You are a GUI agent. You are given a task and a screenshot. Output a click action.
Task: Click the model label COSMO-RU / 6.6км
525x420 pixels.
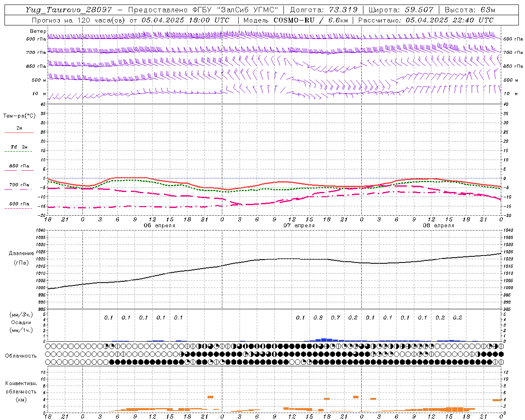point(310,20)
